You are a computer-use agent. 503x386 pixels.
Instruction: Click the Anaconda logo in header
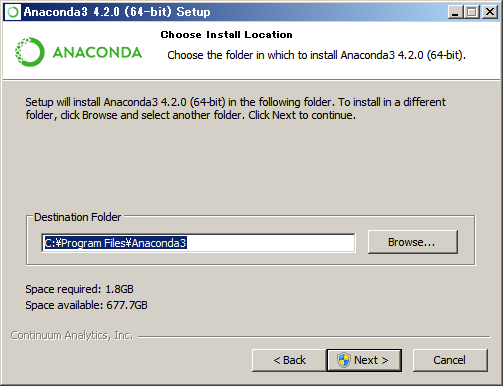tap(79, 52)
